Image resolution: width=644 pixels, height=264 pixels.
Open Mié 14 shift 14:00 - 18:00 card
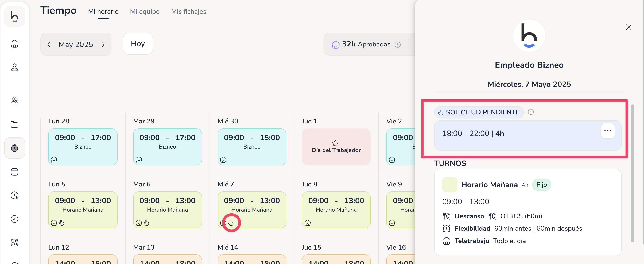(x=252, y=259)
